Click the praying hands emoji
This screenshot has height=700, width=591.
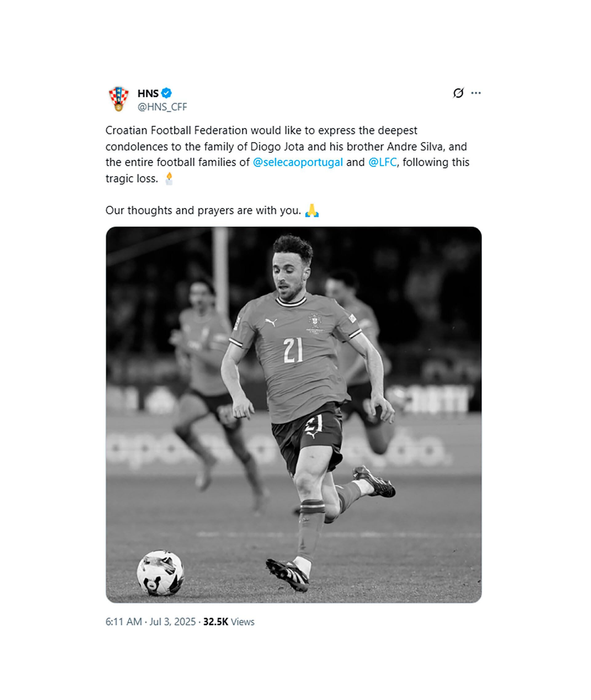coord(312,211)
